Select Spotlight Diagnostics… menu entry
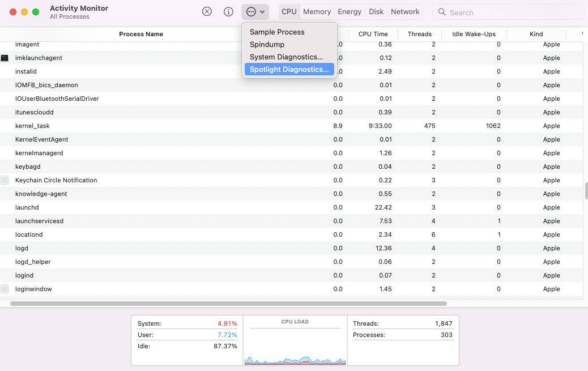Screen dimensions: 588x371 289,70
